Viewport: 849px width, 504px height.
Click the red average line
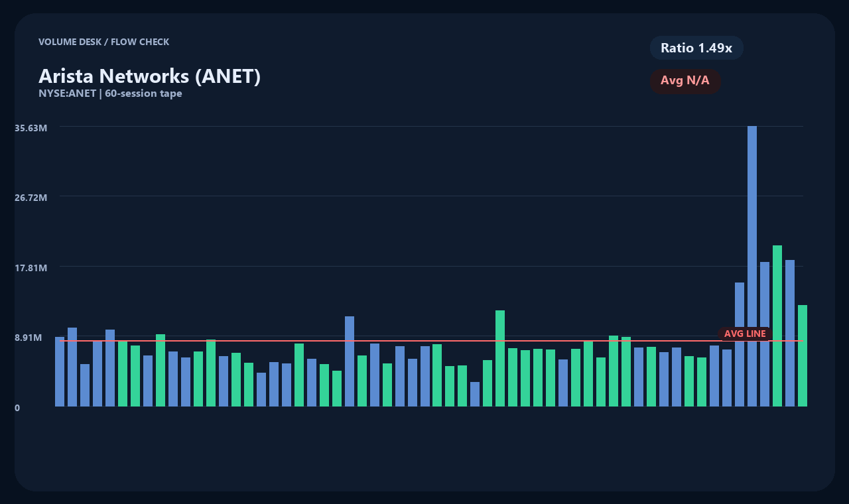[x=431, y=341]
